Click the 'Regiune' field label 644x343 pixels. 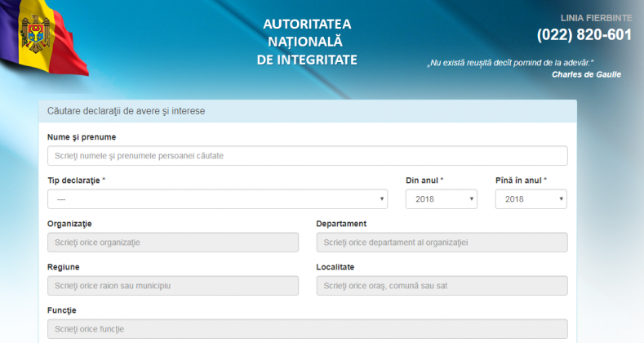point(63,267)
